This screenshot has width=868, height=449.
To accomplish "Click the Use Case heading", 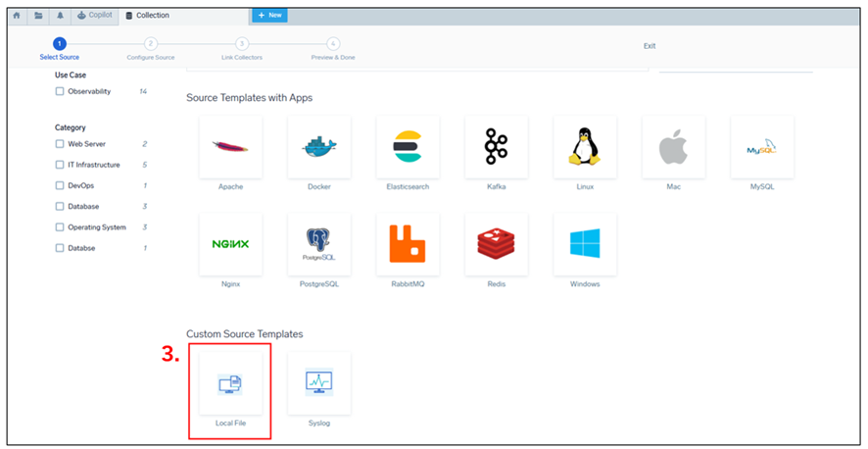I will (71, 75).
